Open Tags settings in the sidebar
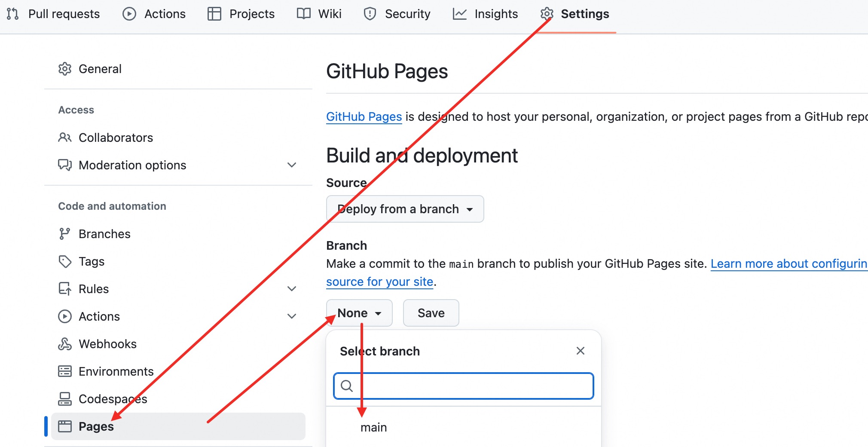This screenshot has height=447, width=868. 178,261
